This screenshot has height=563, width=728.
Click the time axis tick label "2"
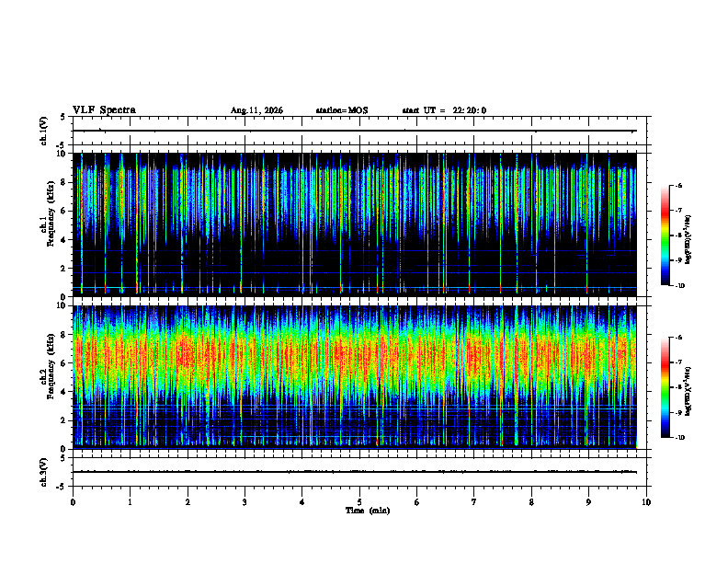click(188, 502)
